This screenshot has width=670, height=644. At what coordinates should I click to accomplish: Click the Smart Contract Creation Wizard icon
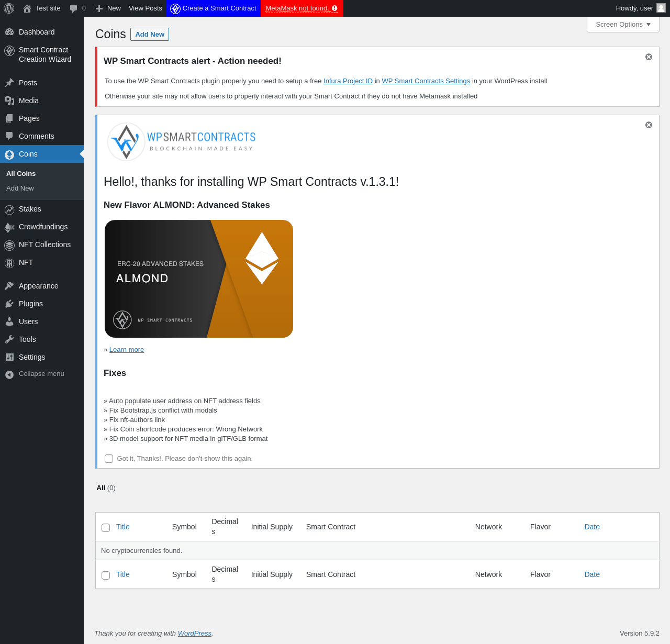click(9, 51)
